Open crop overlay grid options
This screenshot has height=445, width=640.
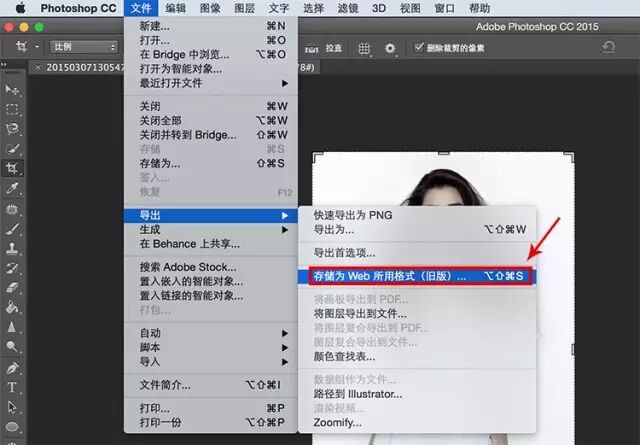pyautogui.click(x=364, y=49)
